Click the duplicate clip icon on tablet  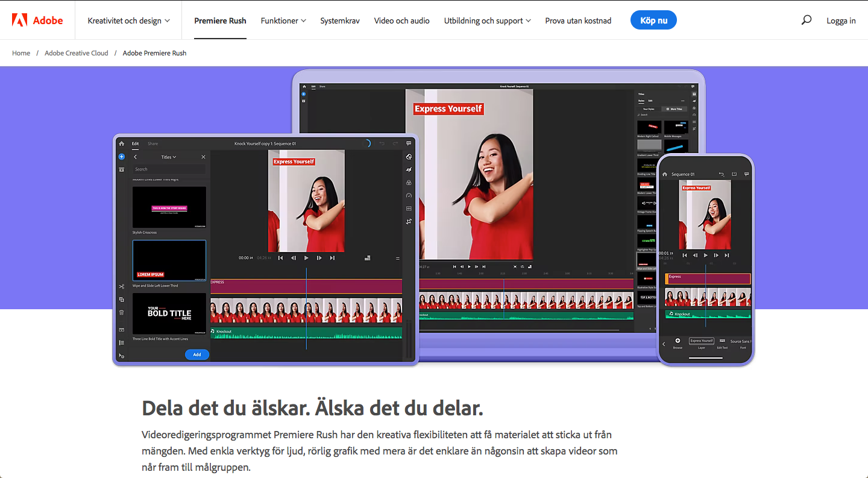(x=121, y=300)
